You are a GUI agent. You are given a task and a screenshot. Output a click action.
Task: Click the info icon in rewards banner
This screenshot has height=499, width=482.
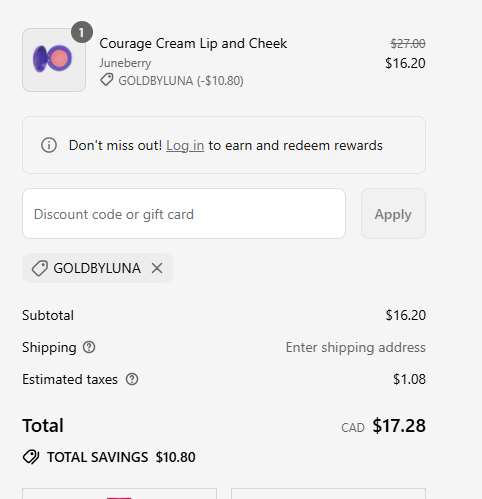pos(49,145)
